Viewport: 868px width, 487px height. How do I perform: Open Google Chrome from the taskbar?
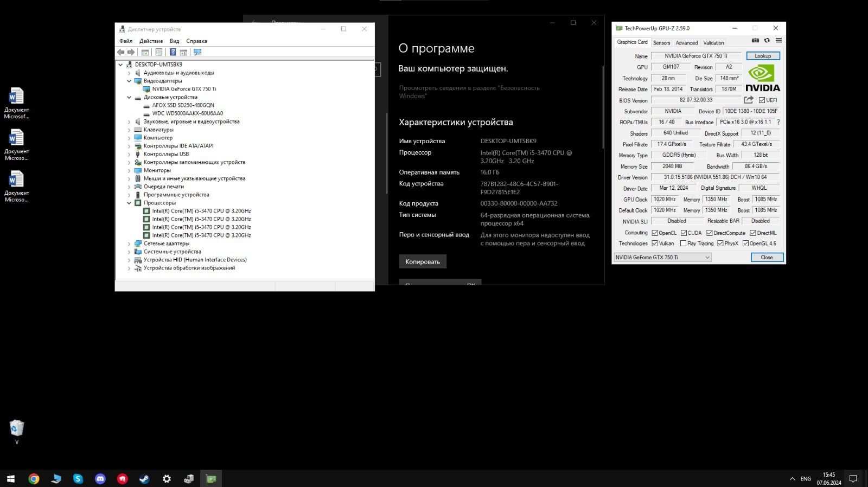[x=34, y=479]
